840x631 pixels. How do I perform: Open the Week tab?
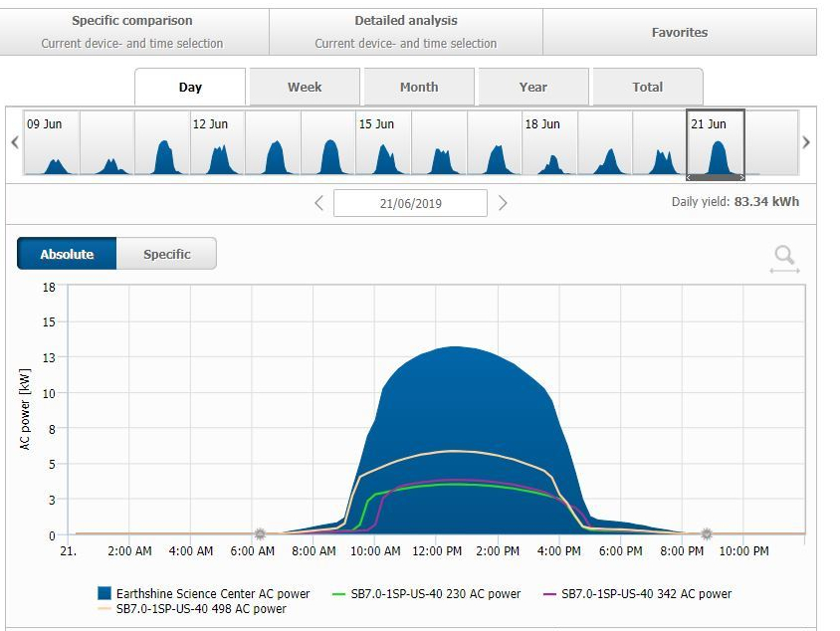[x=305, y=88]
